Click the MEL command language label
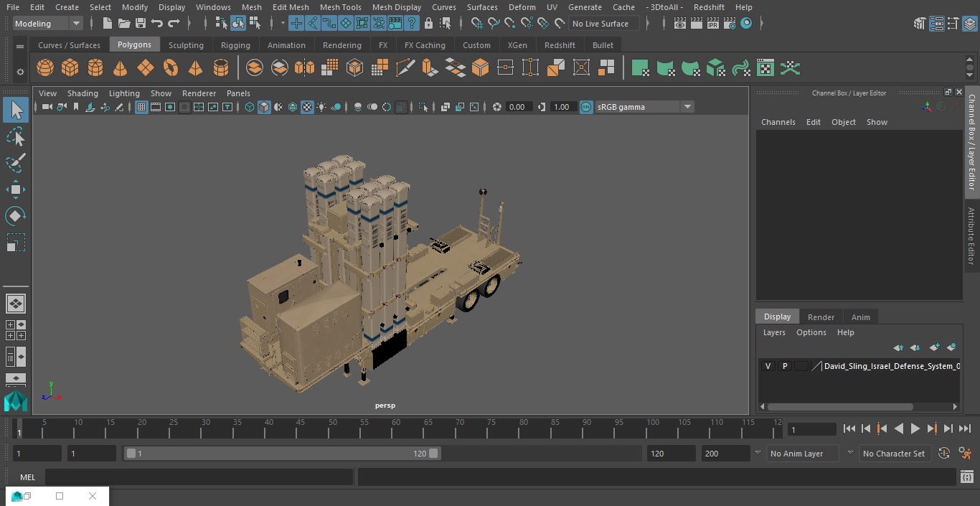Viewport: 980px width, 506px height. [x=27, y=477]
